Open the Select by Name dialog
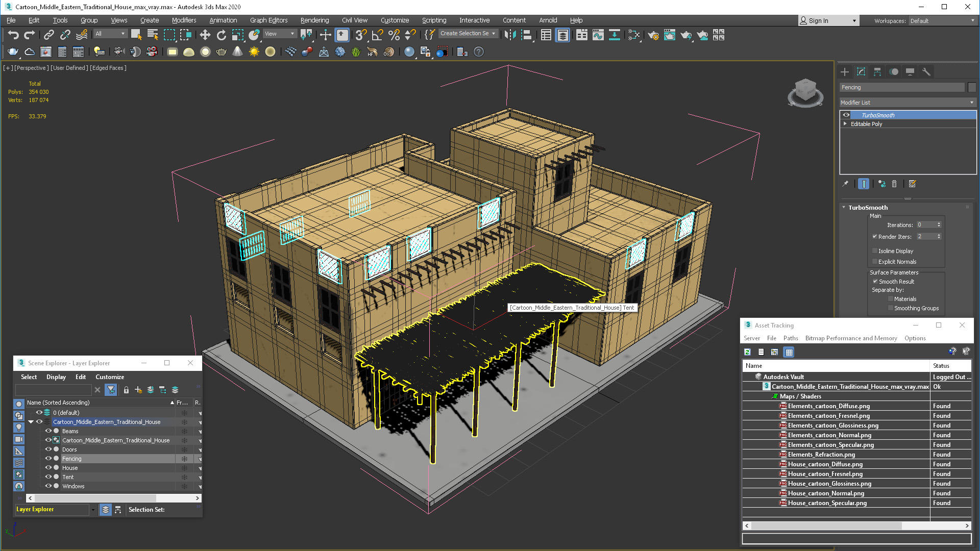This screenshot has height=551, width=980. click(152, 35)
